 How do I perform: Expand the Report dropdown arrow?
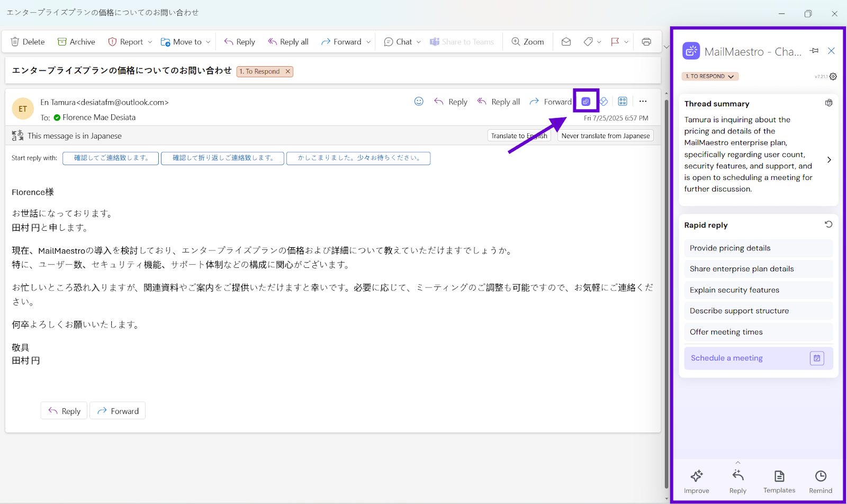pyautogui.click(x=150, y=42)
